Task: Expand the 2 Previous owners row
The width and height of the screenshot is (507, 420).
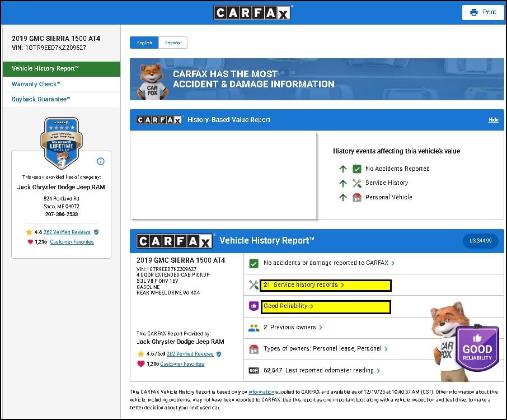Action: tap(293, 328)
